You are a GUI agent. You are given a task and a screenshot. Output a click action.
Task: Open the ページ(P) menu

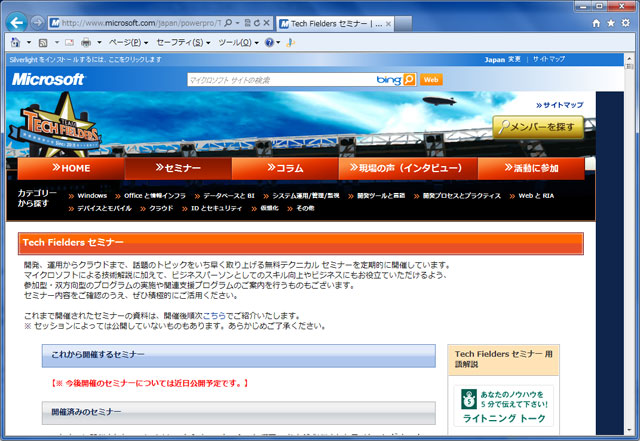[x=128, y=42]
